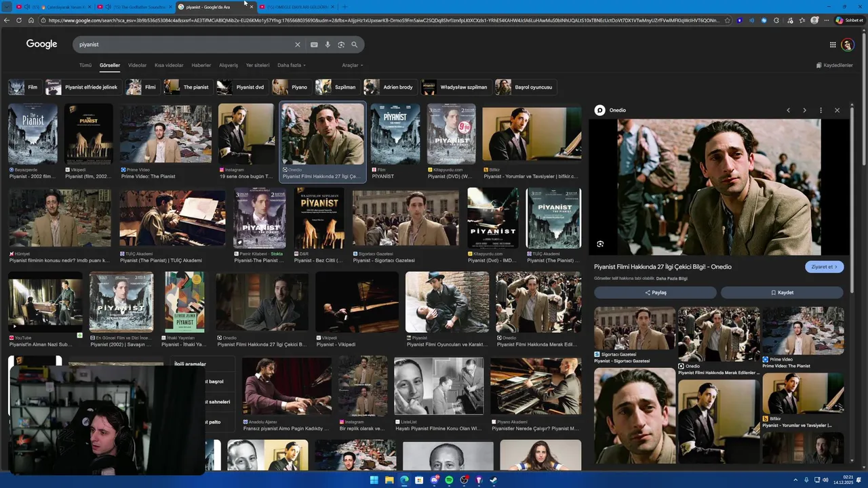Open three-dot options in preview panel
Viewport: 868px width, 488px height.
(x=821, y=110)
